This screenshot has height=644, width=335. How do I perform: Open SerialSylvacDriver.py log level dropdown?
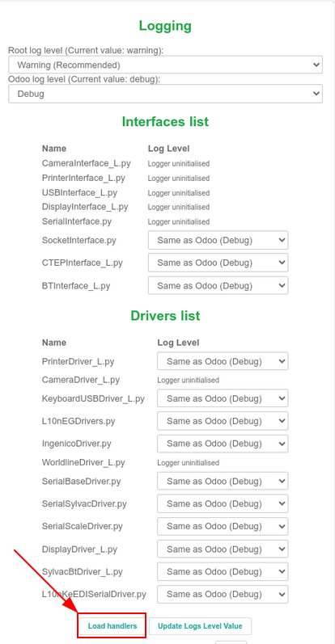[223, 503]
